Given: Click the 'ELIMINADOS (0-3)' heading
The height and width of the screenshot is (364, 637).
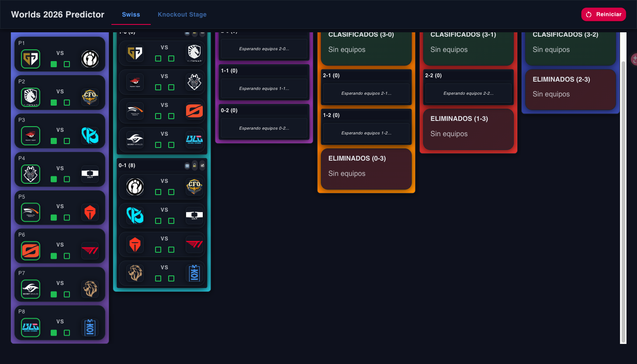Looking at the screenshot, I should click(357, 158).
